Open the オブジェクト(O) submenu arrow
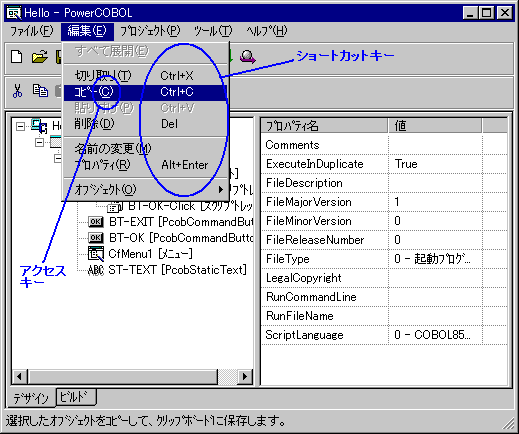Screen dimensions: 519x434 coord(220,189)
